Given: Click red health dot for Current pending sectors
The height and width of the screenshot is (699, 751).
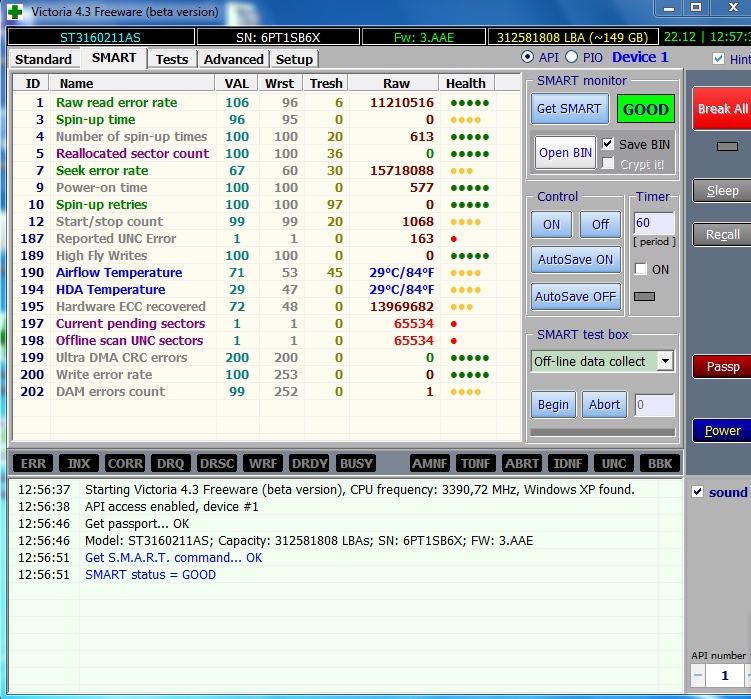Looking at the screenshot, I should click(454, 324).
